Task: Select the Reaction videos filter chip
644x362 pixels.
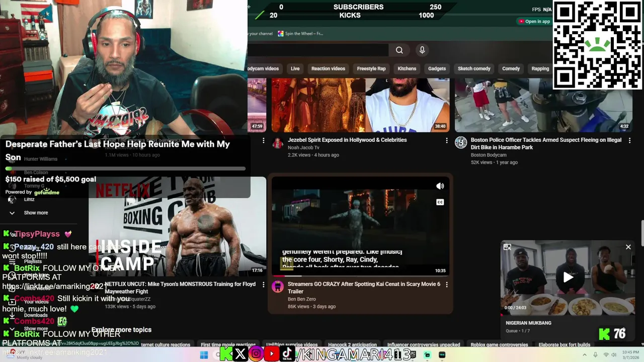Action: [x=328, y=68]
